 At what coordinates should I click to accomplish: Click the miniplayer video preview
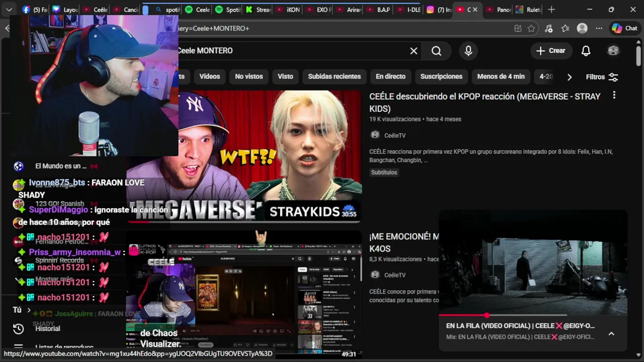pos(533,262)
